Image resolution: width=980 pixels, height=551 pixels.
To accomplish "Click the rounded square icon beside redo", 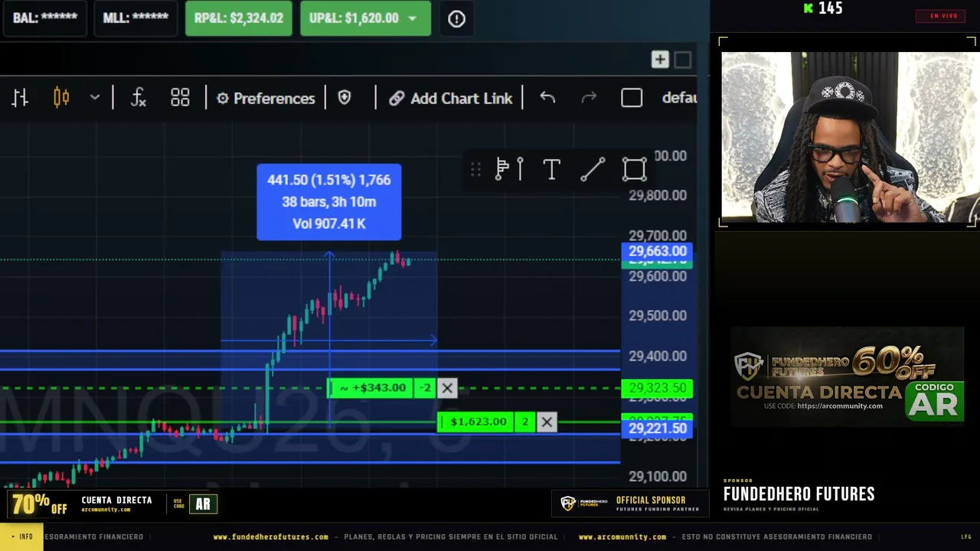I will pos(632,98).
